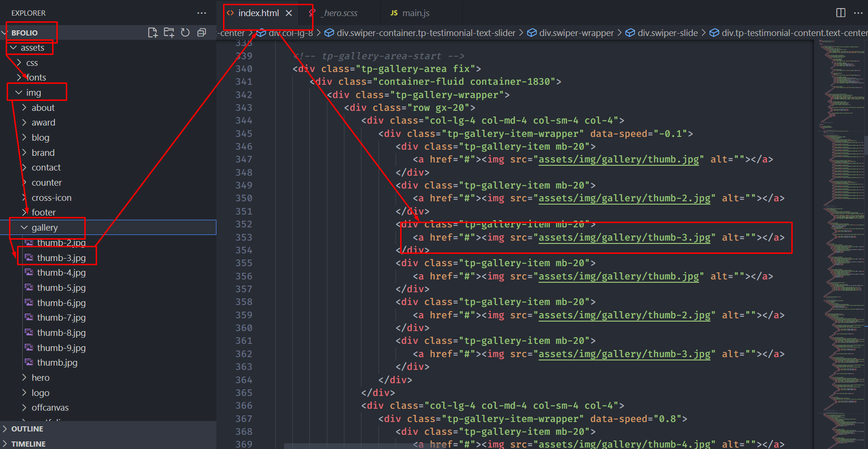Click the New Folder icon in Explorer
The height and width of the screenshot is (449, 868).
169,33
